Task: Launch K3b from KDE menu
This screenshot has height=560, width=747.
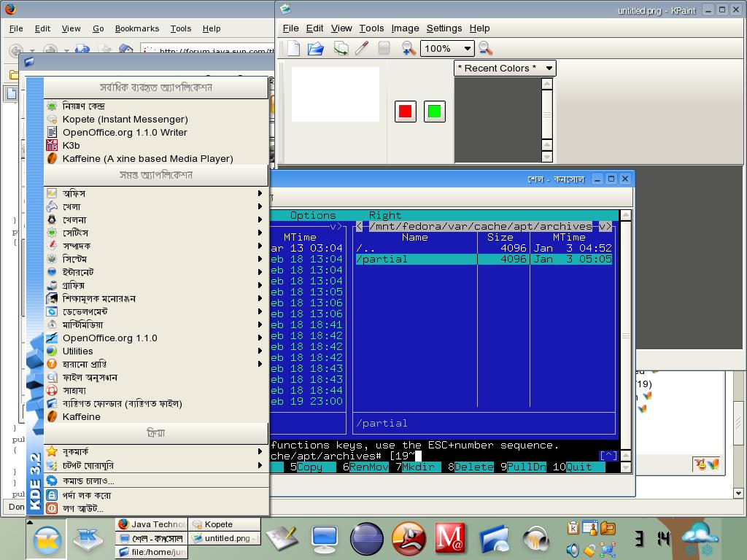Action: point(156,145)
